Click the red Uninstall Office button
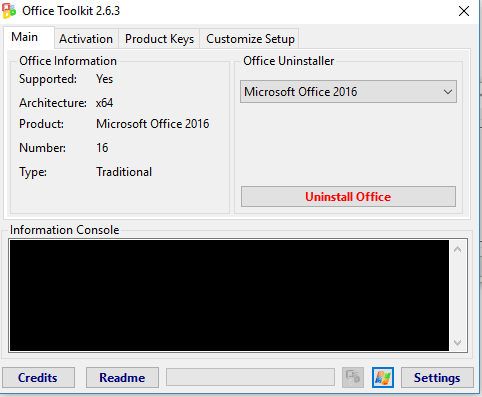Screen dimensions: 482x397 pyautogui.click(x=348, y=197)
